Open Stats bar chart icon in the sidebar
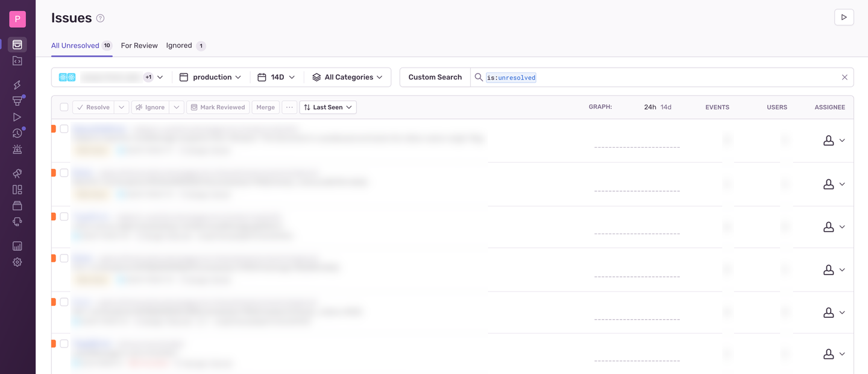 tap(17, 246)
